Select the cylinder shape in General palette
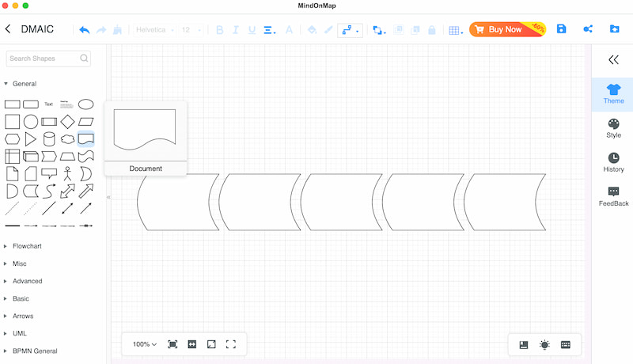The width and height of the screenshot is (633, 364). 49,139
